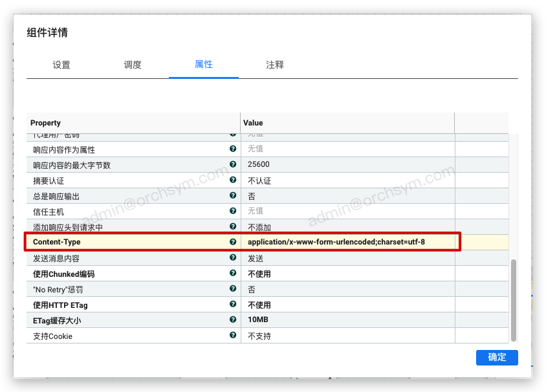
Task: Click the Content-Type help icon
Action: click(x=233, y=242)
